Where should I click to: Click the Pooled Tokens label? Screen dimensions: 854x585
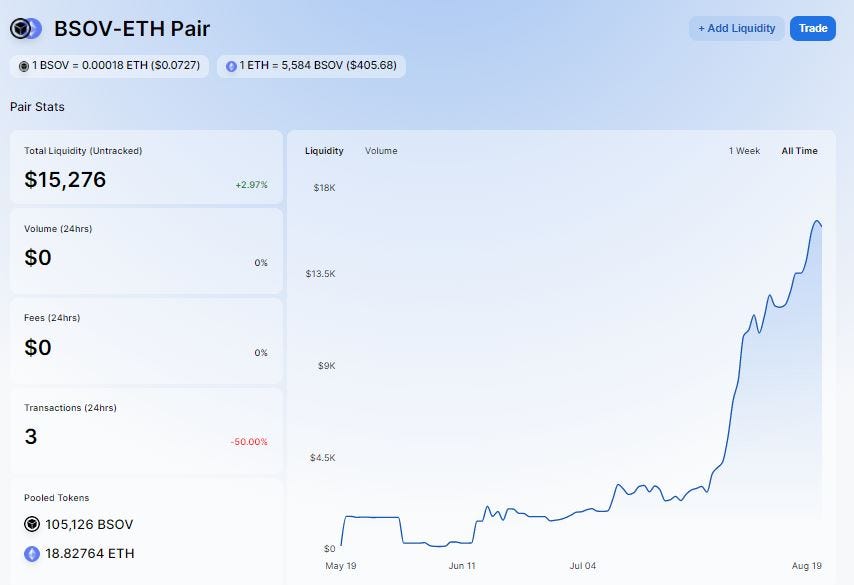(56, 498)
